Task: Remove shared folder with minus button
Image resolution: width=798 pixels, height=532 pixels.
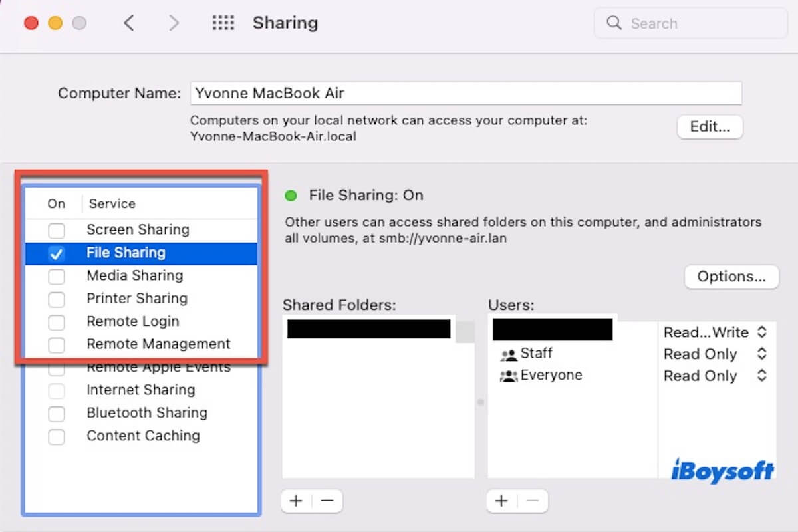Action: [x=327, y=501]
